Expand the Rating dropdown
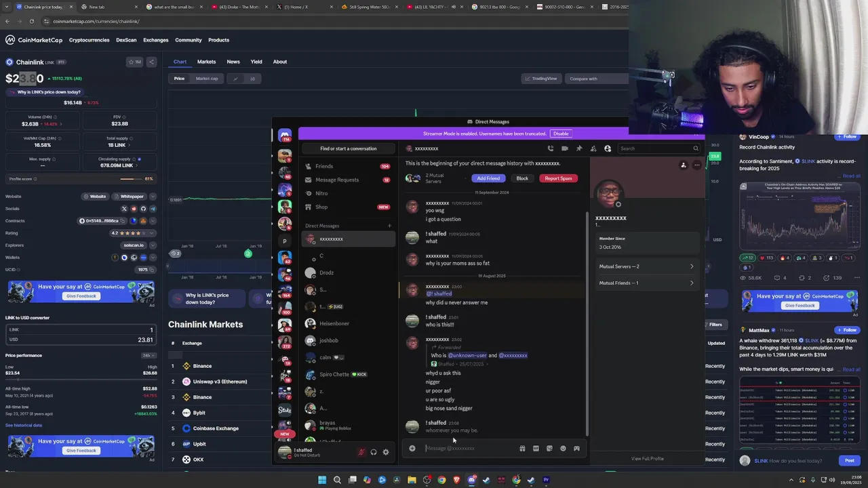 coord(153,233)
